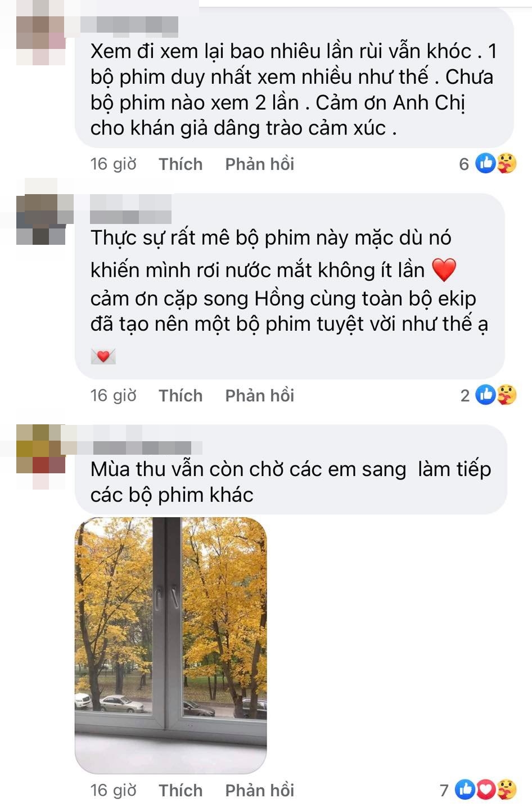The width and height of the screenshot is (532, 807).
Task: Click the heart love reaction on third comment
Action: coord(485,790)
